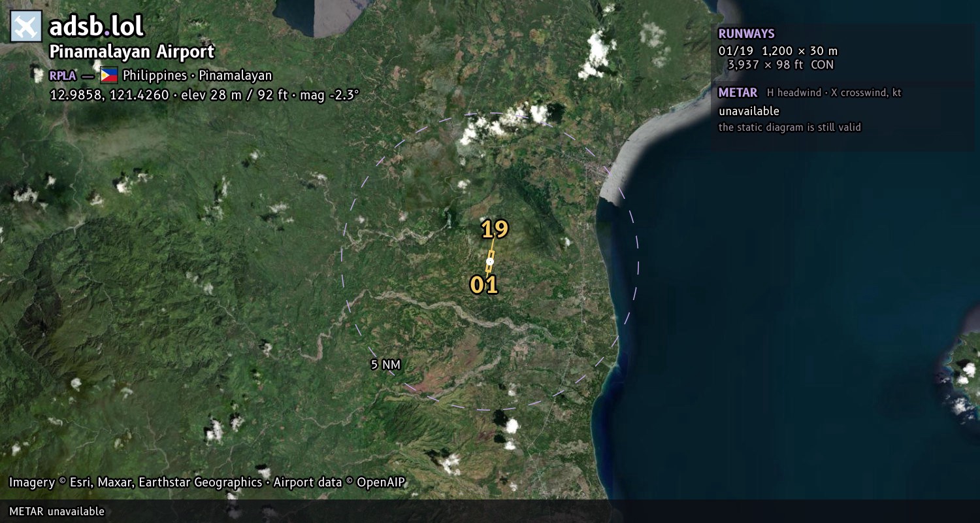This screenshot has width=980, height=523.
Task: Click "the static diagram is still valid" note
Action: pyautogui.click(x=790, y=127)
